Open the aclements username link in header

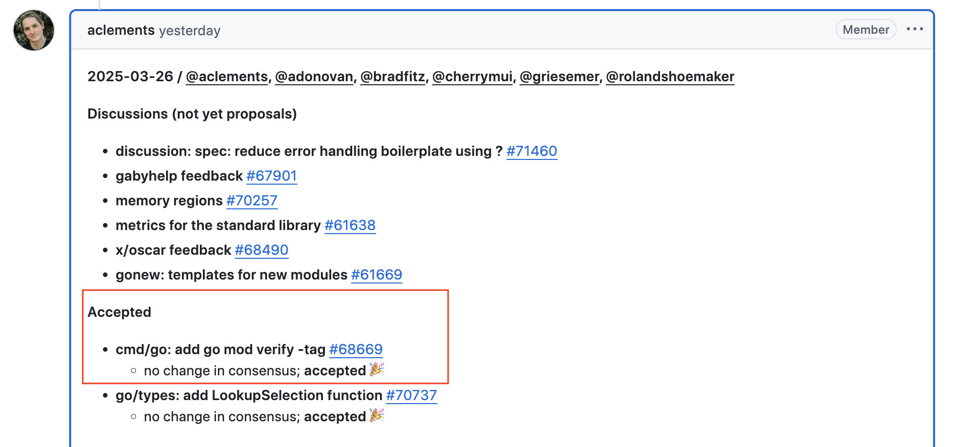tap(121, 30)
